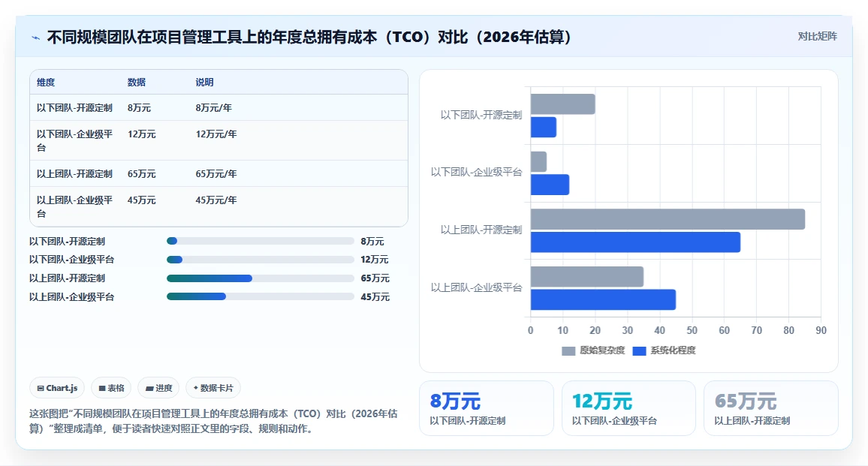Screen dimensions: 868x466
Task: Click the gray chart bar for 以下团队-开源定制
Action: click(x=563, y=104)
